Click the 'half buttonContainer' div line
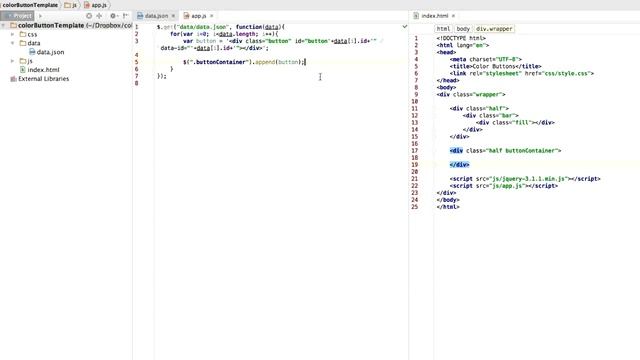The image size is (640, 360). [x=505, y=151]
